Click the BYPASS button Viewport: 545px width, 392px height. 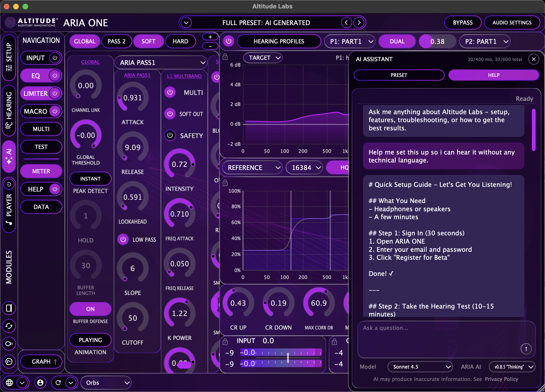point(463,23)
